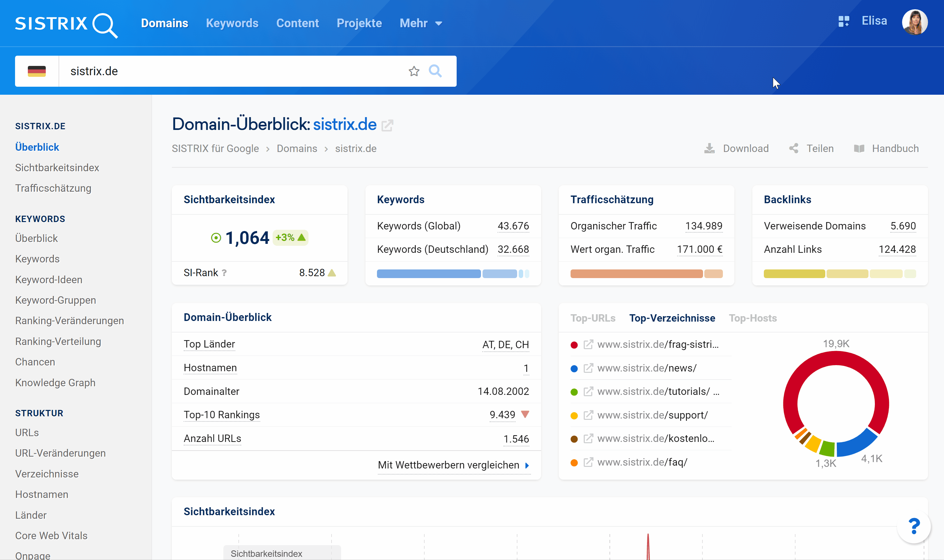Open the German flag country selector
Viewport: 944px width, 560px height.
click(x=36, y=71)
